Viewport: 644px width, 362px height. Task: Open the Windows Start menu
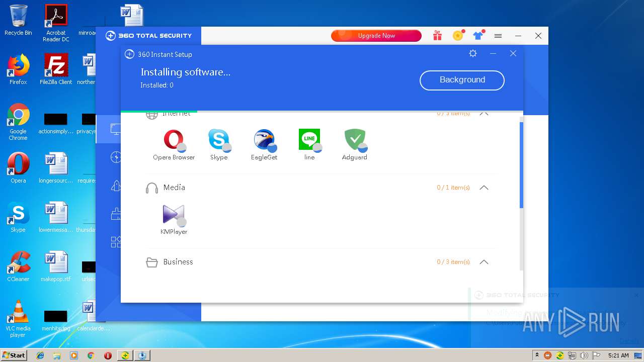(x=14, y=355)
